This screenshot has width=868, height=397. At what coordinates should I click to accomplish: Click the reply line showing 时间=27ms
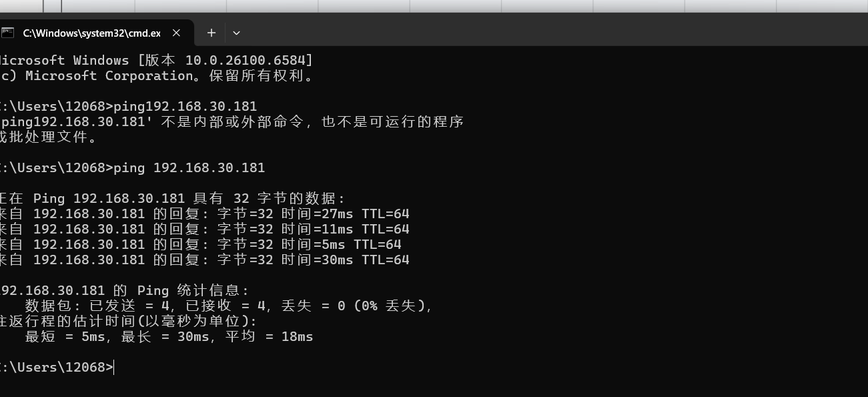205,214
